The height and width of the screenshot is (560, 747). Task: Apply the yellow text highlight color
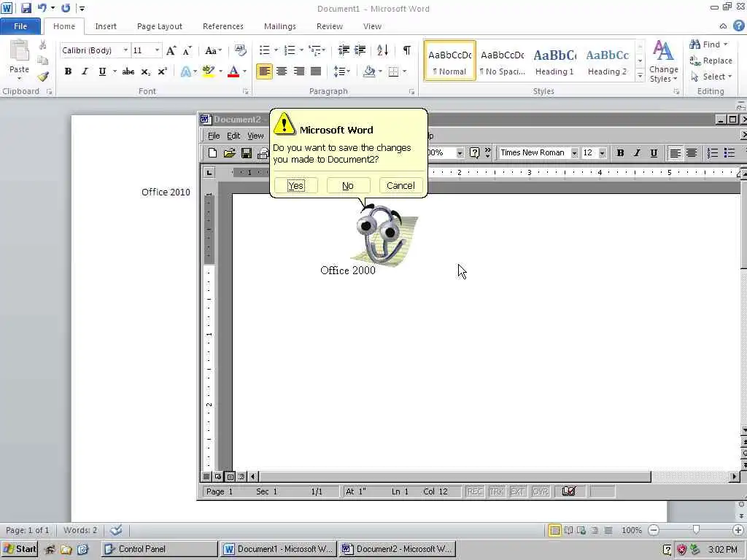208,71
